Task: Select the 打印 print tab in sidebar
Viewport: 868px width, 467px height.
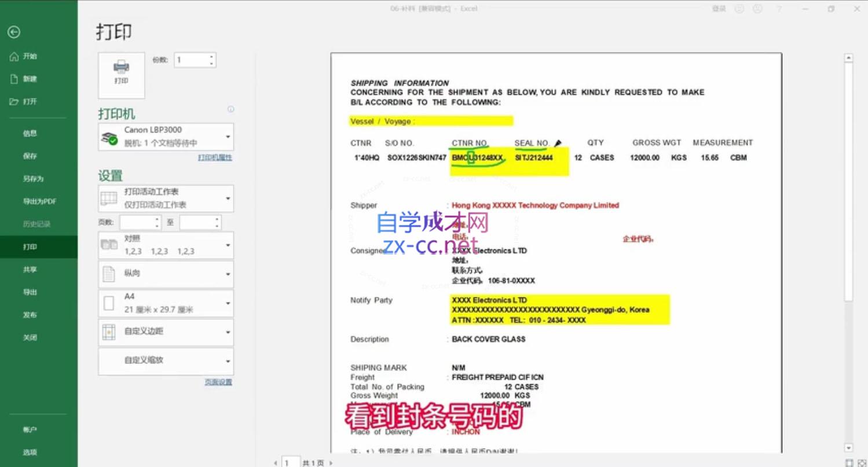Action: click(39, 247)
